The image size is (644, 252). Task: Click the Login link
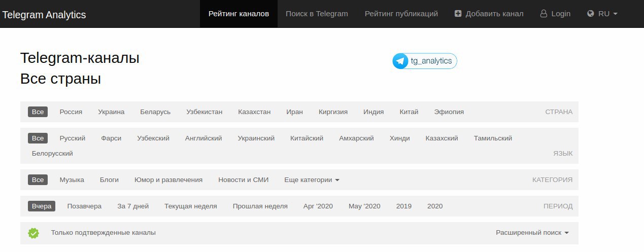click(x=555, y=14)
